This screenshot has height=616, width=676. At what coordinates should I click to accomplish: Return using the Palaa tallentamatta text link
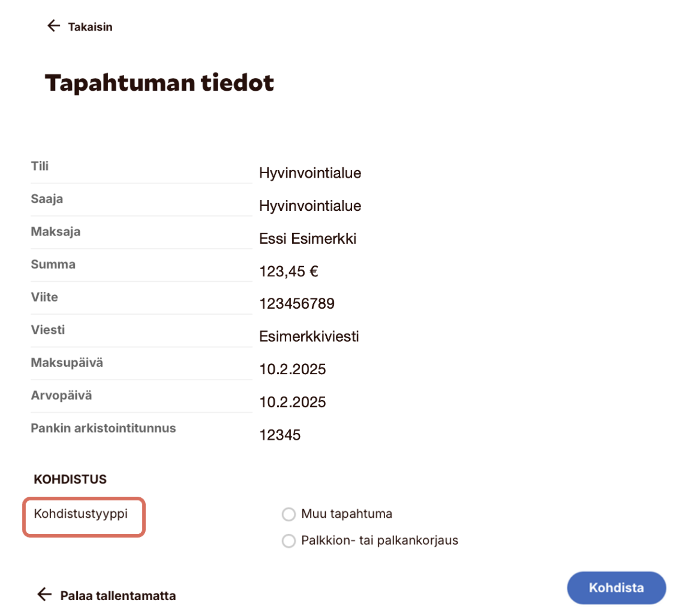[118, 595]
